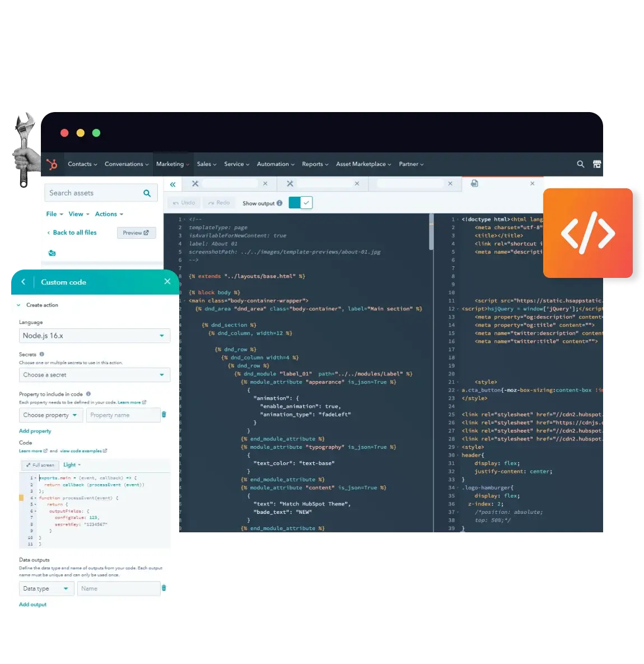Click the HubSpot sprocket logo

(52, 164)
